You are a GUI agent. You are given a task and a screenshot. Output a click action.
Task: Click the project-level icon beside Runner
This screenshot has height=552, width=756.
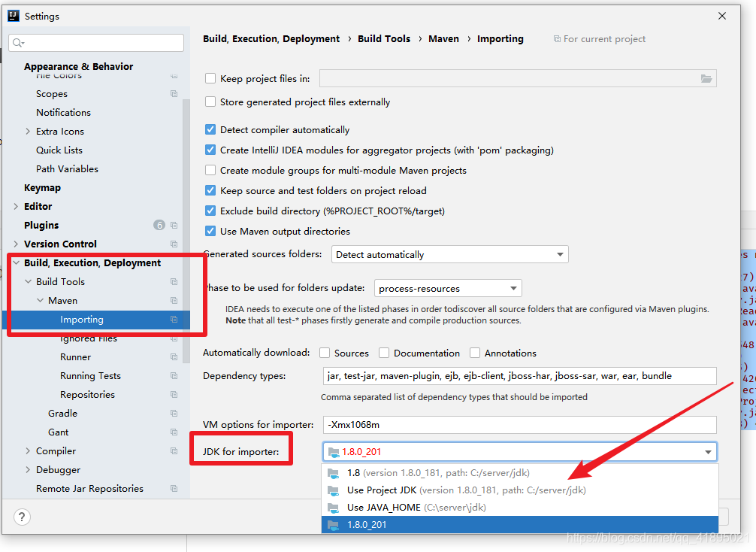[174, 357]
